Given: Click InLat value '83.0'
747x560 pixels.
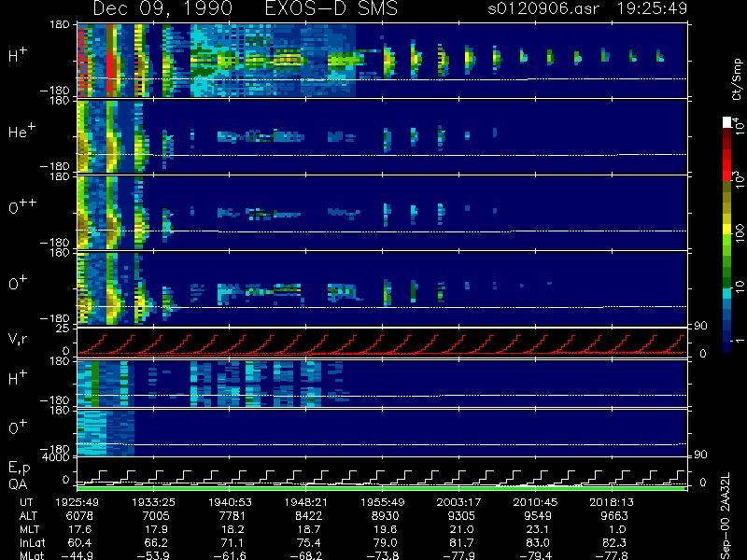Looking at the screenshot, I should (538, 542).
